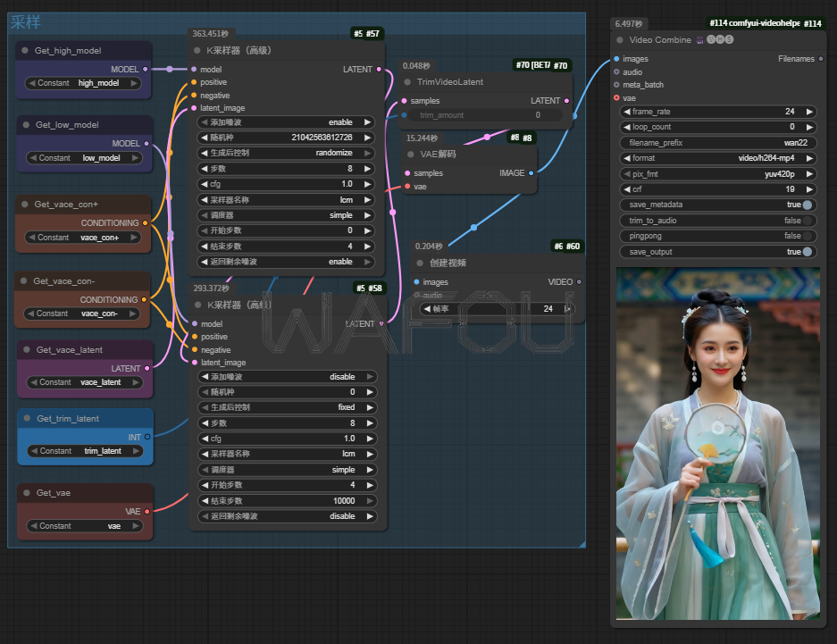Click the 随机种 seed value in node #57
Viewport: 837px width, 644px height.
[322, 138]
